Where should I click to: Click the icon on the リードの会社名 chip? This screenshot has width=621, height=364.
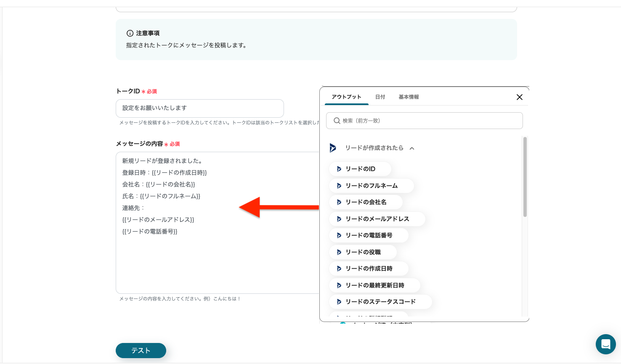[x=339, y=202]
